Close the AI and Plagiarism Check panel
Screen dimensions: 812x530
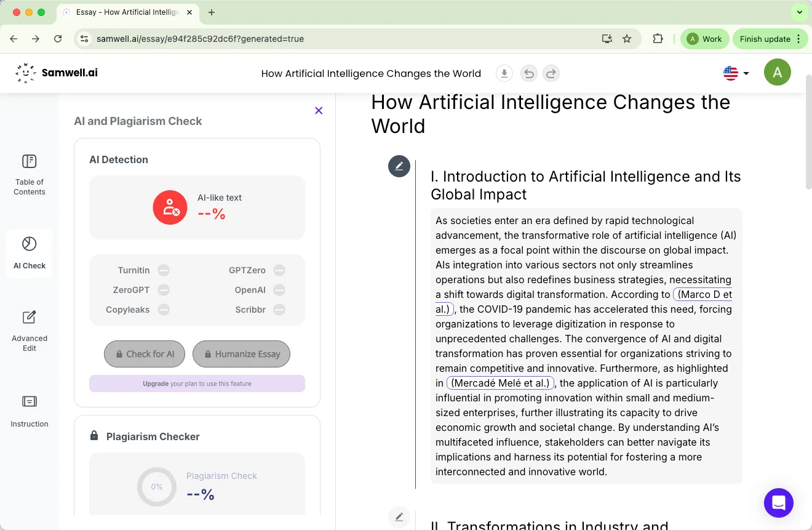click(x=319, y=111)
